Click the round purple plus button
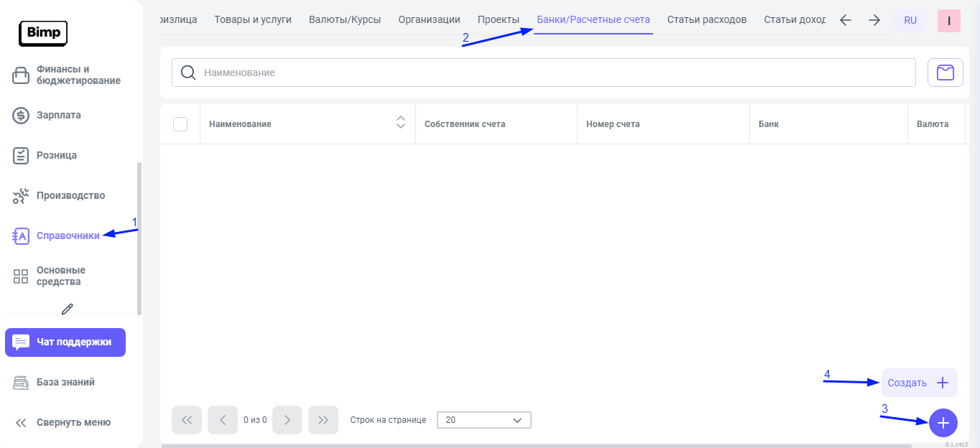This screenshot has width=980, height=448. tap(943, 423)
